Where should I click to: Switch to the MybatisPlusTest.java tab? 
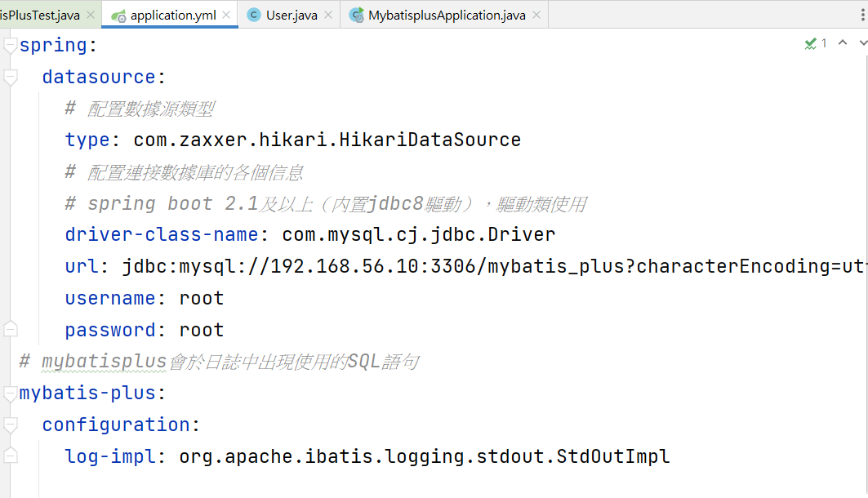coord(40,15)
